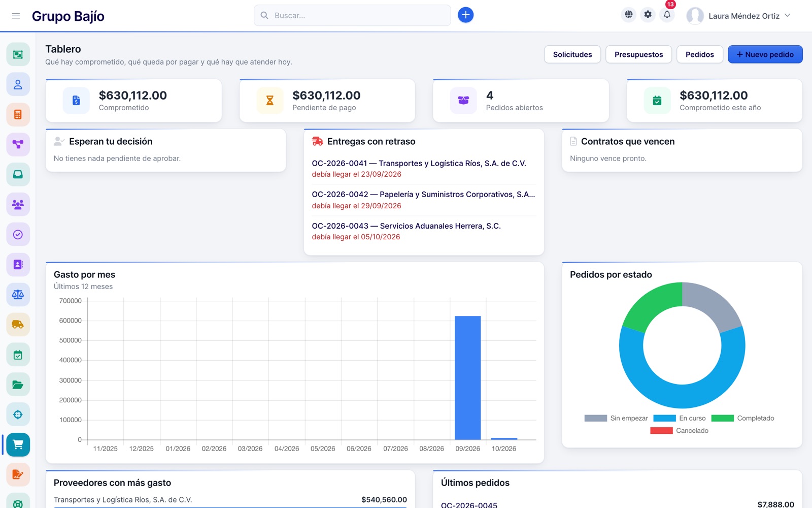Open the yellow delivery truck sidebar icon
The image size is (812, 508).
18,324
